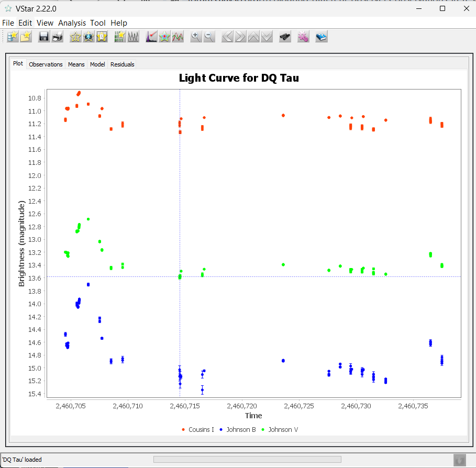Click the 'Brightness (magnitude)' axis label

[x=21, y=243]
